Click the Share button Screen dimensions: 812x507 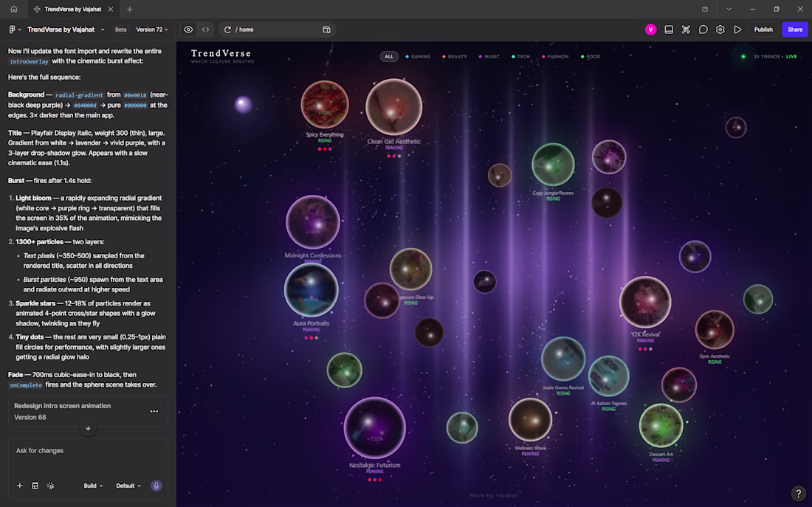point(794,30)
